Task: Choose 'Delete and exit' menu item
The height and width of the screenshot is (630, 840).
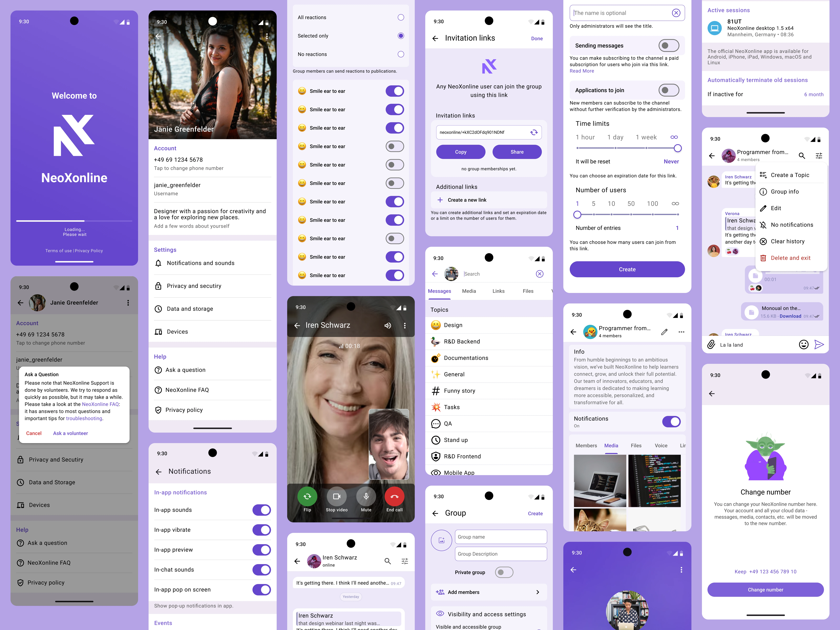Action: (x=791, y=258)
